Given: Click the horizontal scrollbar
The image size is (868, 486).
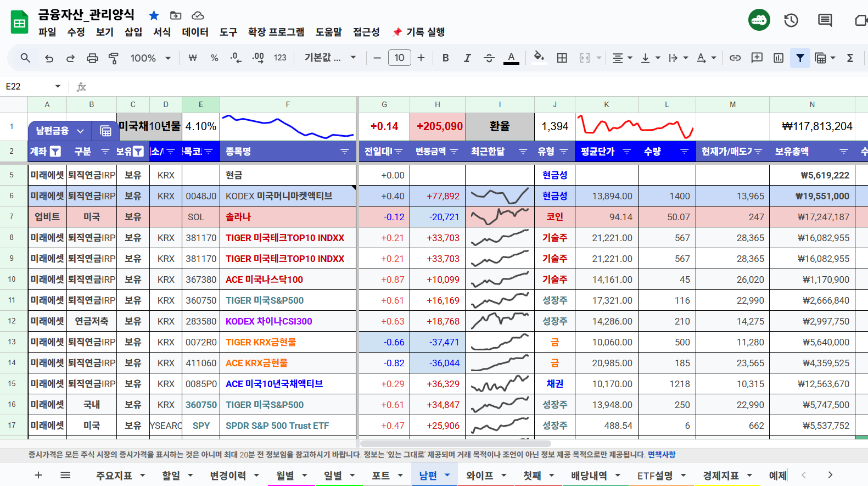Looking at the screenshot, I should tap(455, 443).
